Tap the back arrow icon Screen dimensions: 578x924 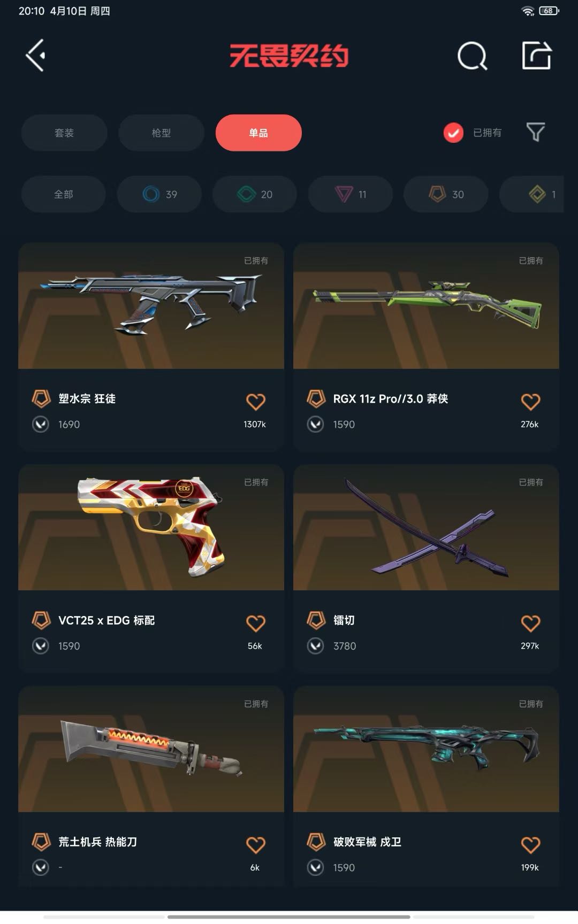click(x=35, y=55)
